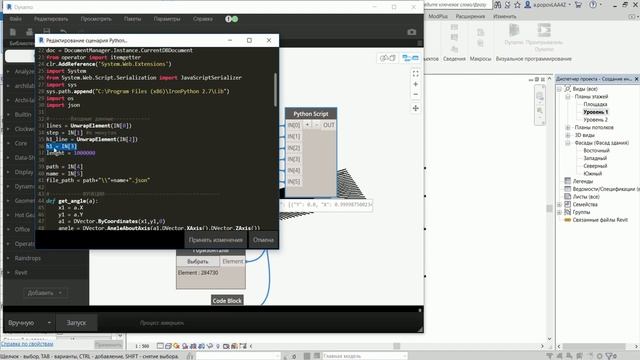
Task: Open the shopping cart icon in the Revit title bar
Action: pos(578,5)
